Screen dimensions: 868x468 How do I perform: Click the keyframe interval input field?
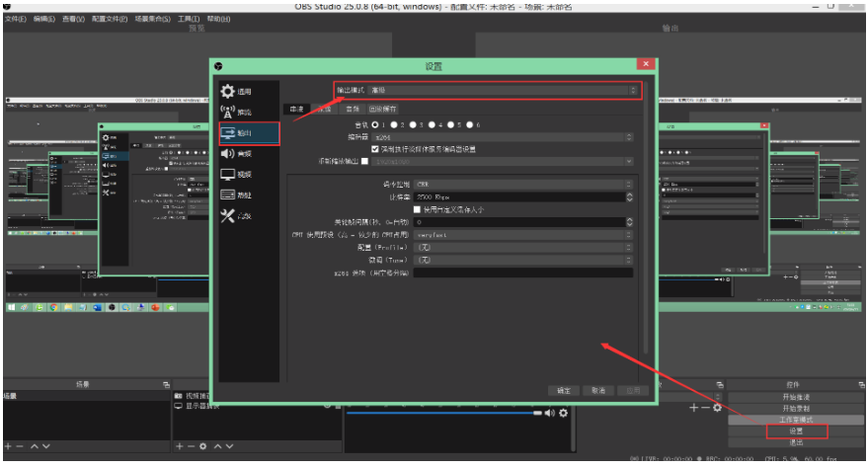[x=519, y=222]
